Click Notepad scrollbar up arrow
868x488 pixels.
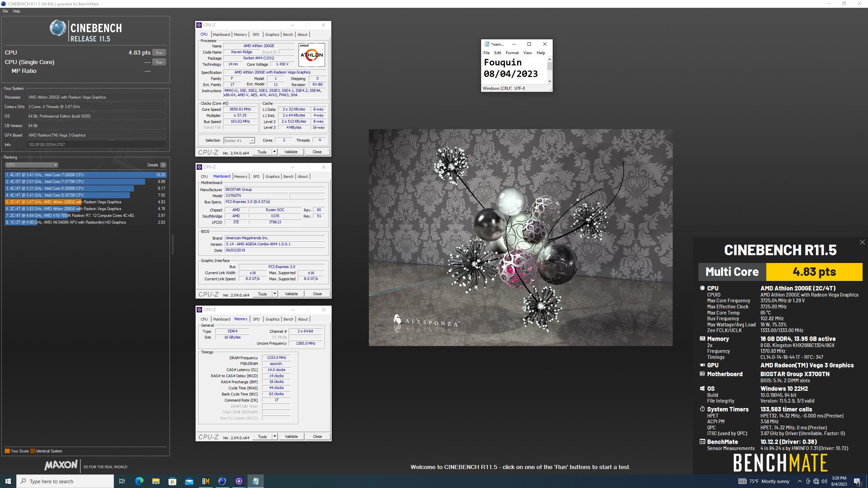pos(550,59)
